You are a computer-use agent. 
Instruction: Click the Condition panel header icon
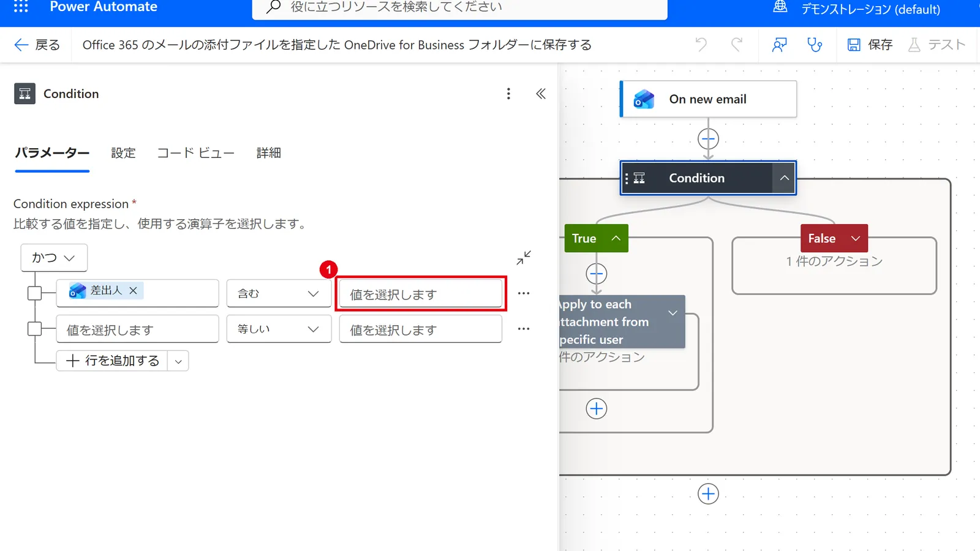point(24,94)
